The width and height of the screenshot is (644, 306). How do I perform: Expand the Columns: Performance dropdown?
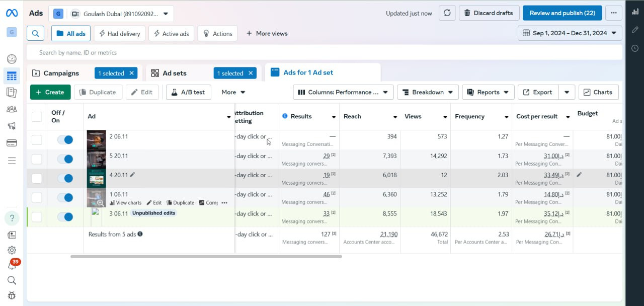(x=343, y=92)
